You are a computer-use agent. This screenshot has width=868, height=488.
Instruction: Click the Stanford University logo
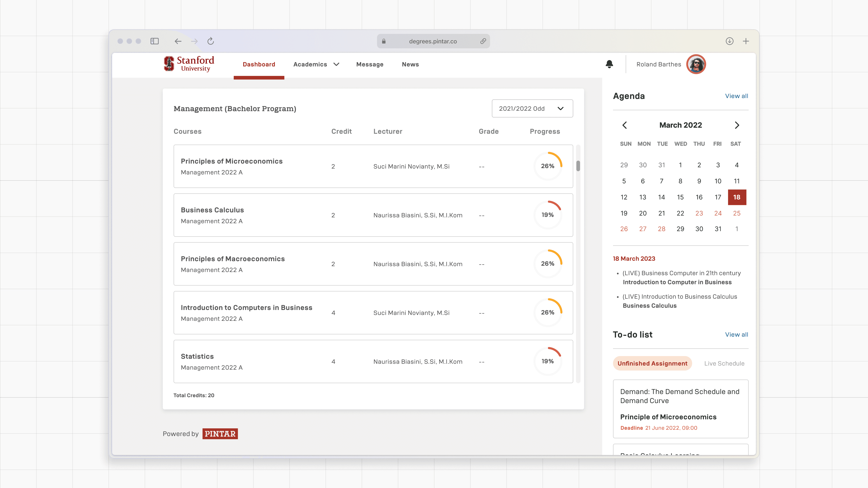pos(189,64)
